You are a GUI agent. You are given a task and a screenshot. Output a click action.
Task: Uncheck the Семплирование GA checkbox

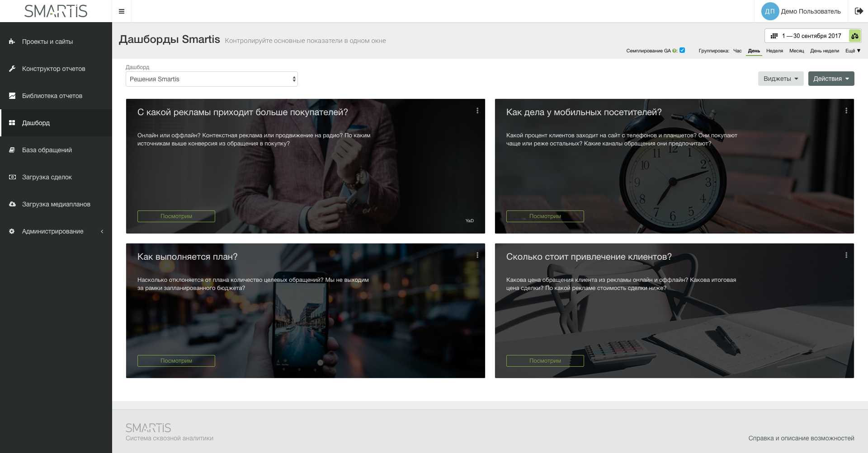(682, 51)
